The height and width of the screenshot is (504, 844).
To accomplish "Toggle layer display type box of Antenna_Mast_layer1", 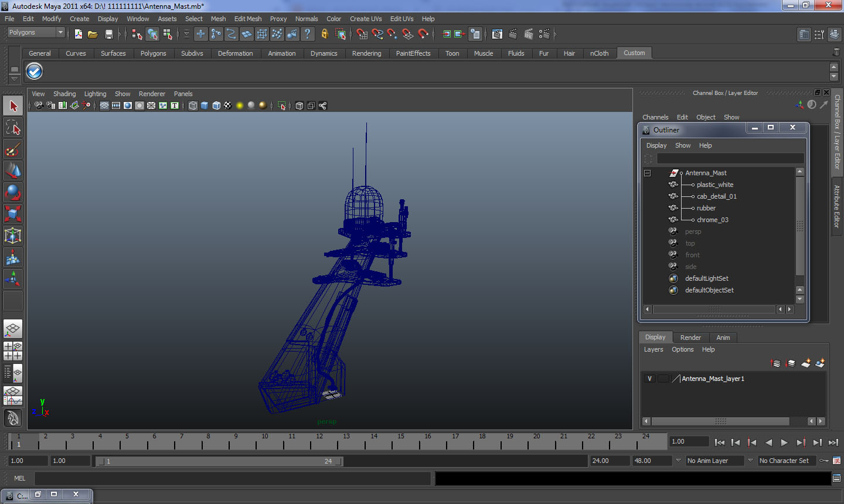I will [x=663, y=379].
